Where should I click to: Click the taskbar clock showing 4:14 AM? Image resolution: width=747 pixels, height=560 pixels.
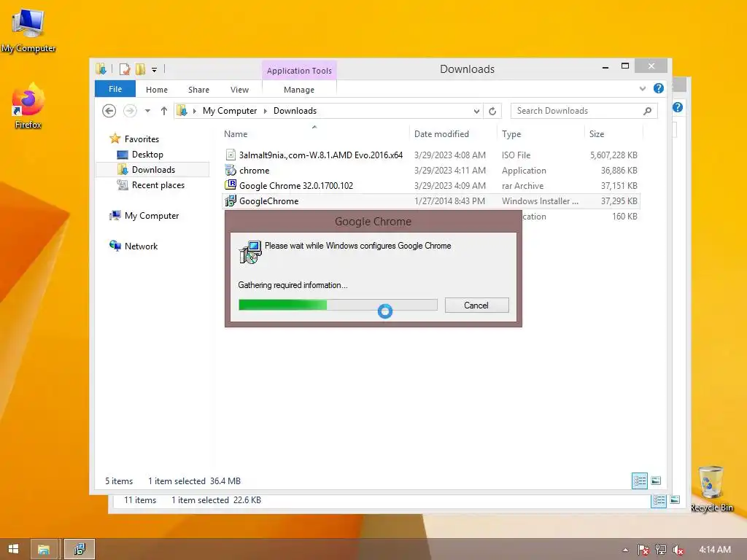click(715, 550)
